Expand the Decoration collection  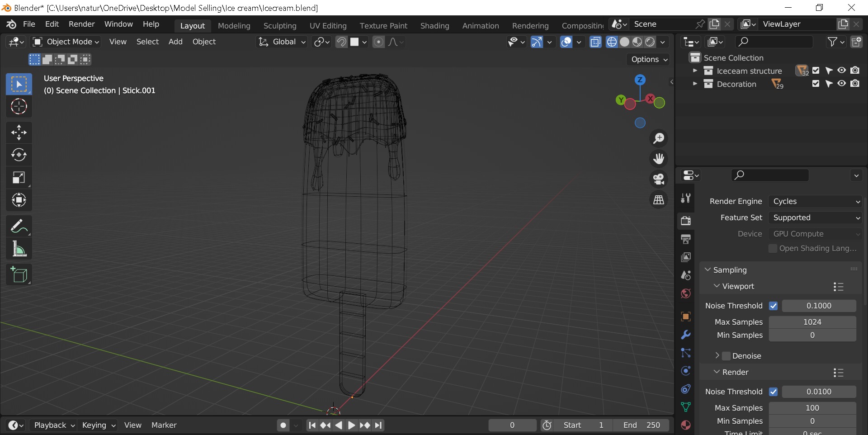(695, 84)
